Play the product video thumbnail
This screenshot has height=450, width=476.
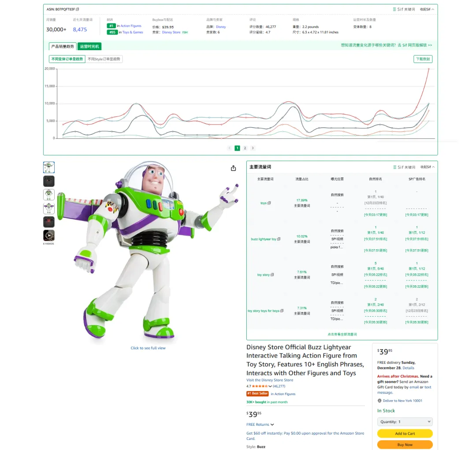[x=49, y=236]
